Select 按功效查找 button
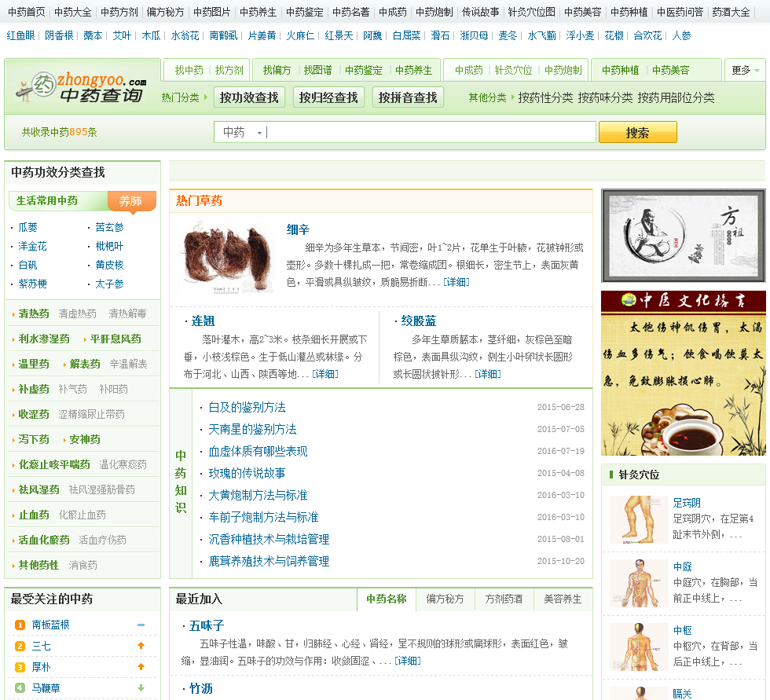770x700 pixels. 249,97
